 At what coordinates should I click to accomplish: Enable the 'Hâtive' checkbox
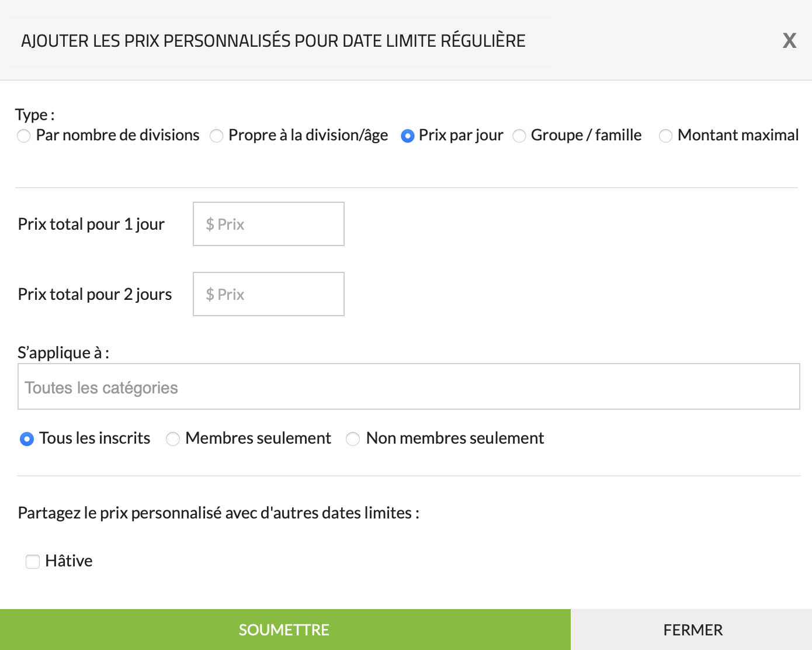click(33, 562)
